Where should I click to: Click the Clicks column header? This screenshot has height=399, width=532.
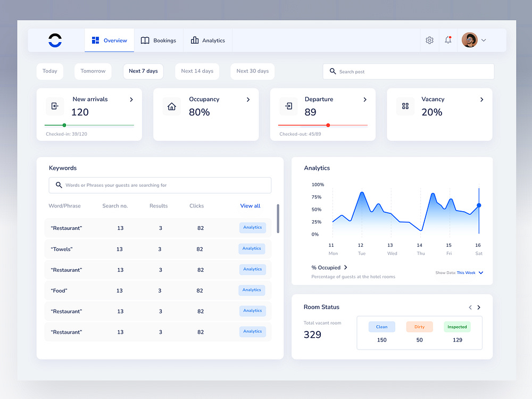tap(197, 205)
